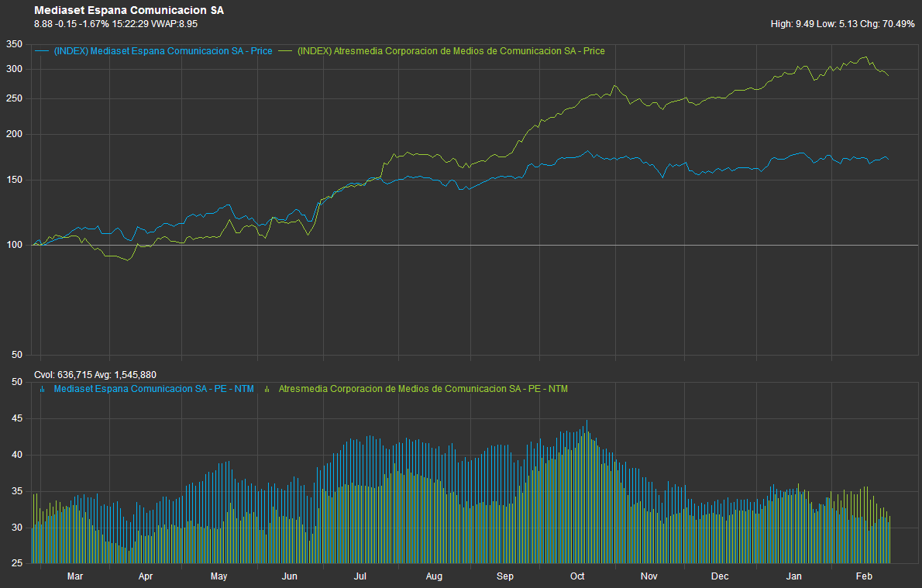This screenshot has height=588, width=922.
Task: Click the blue bar icon beside Mediaset PE - NTM
Action: point(42,389)
